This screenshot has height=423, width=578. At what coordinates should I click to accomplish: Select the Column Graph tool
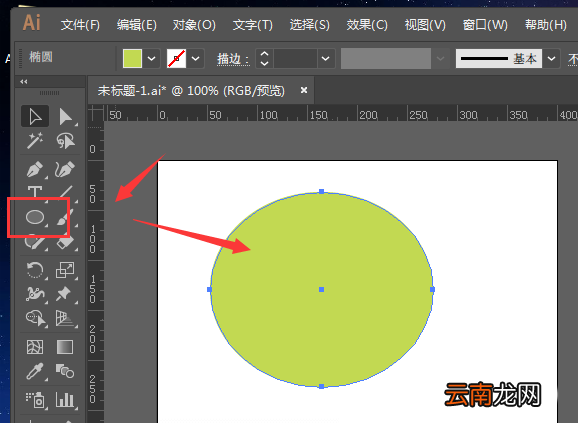pos(65,400)
